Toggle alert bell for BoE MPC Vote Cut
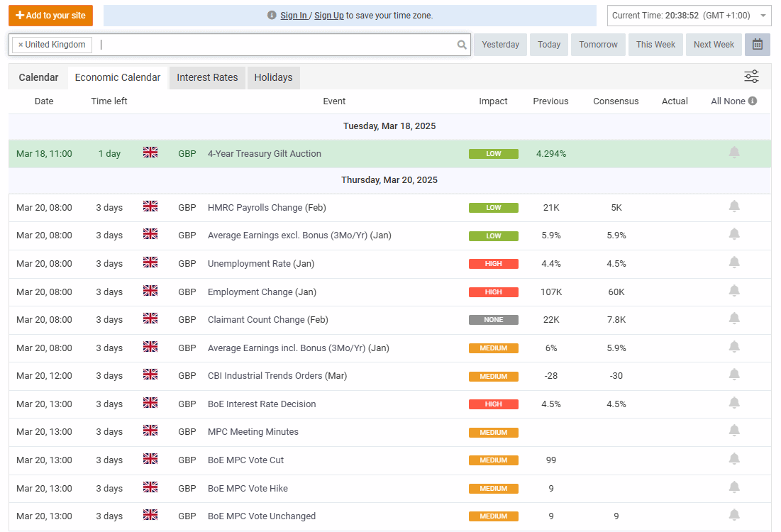This screenshot has height=532, width=781. pyautogui.click(x=734, y=459)
